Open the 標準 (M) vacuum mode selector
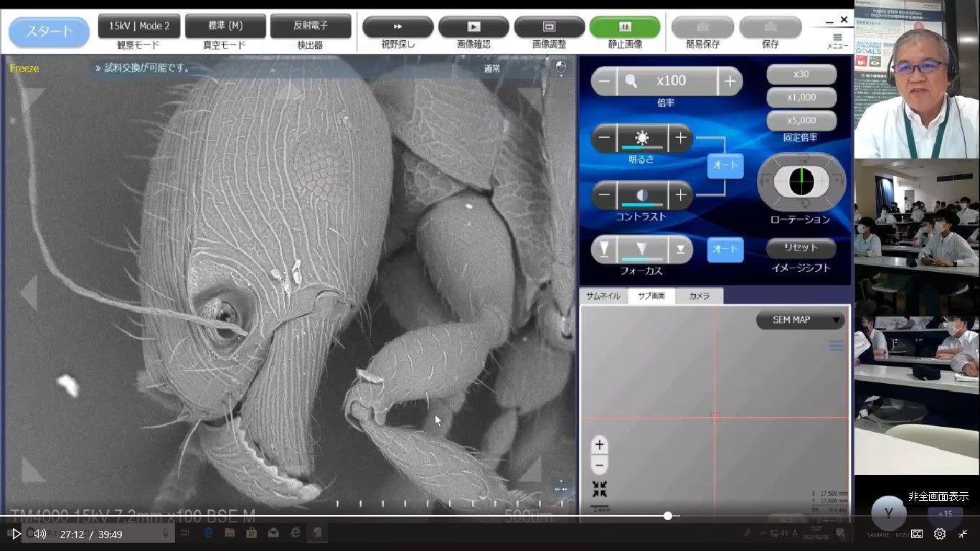Image resolution: width=980 pixels, height=551 pixels. (225, 26)
